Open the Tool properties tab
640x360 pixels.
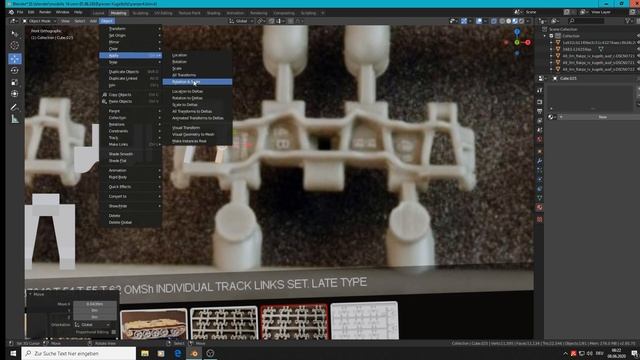click(540, 91)
